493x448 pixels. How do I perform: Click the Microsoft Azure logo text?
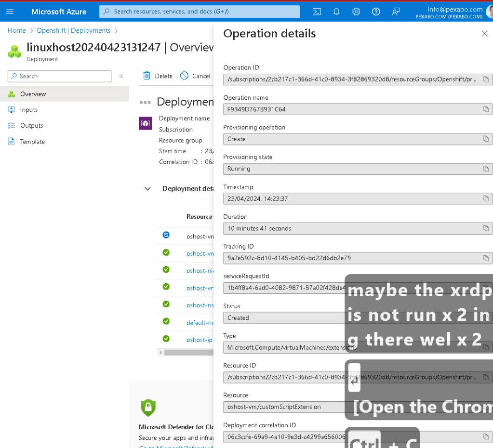59,12
